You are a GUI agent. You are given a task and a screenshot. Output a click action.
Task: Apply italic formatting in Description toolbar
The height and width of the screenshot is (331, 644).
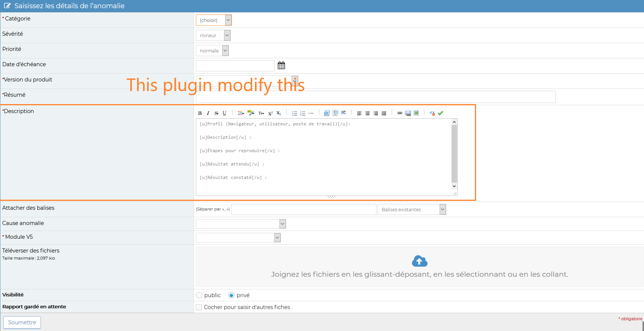[x=208, y=113]
